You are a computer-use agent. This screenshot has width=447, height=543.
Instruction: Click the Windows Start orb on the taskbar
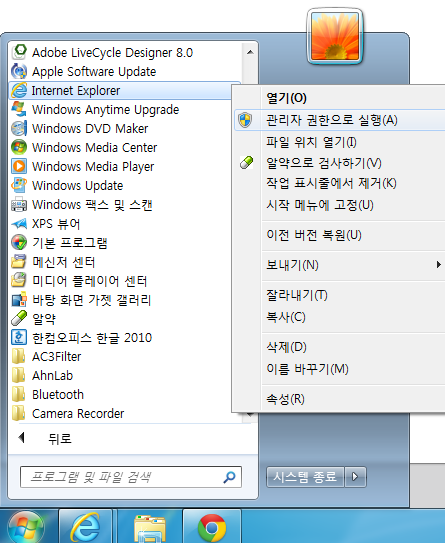[27, 528]
